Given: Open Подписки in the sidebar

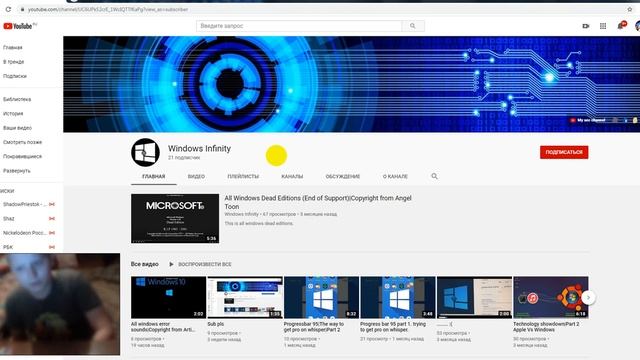Looking at the screenshot, I should tap(15, 76).
